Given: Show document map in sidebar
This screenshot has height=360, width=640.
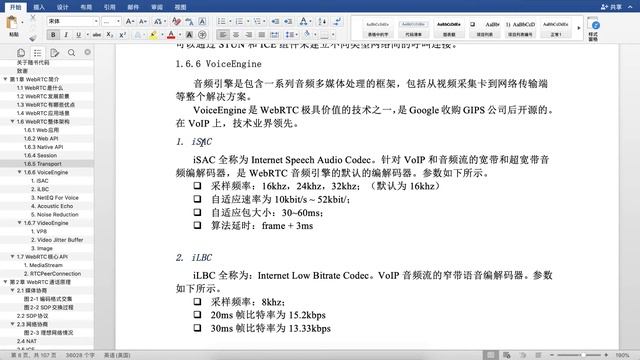Looking at the screenshot, I should 38,53.
